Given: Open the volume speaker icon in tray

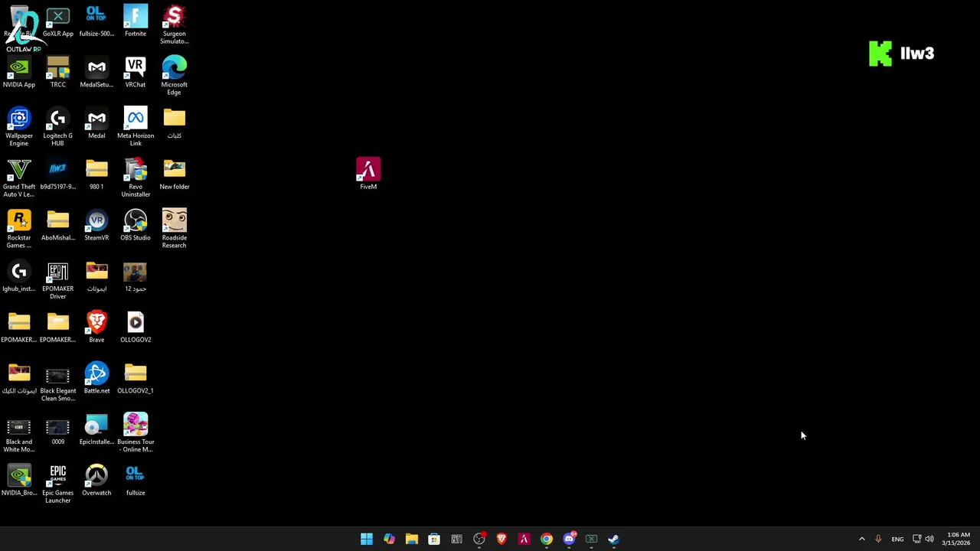Looking at the screenshot, I should [929, 539].
